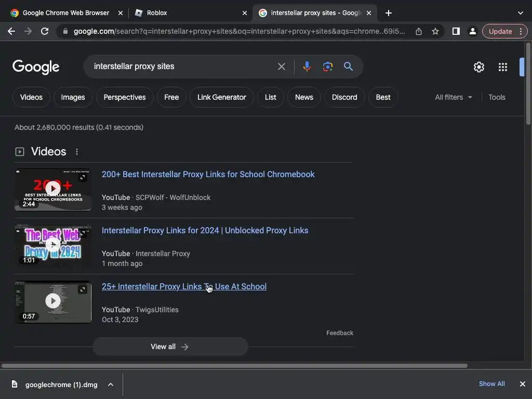The height and width of the screenshot is (399, 532).
Task: Start voice search with the microphone icon
Action: coord(307,66)
